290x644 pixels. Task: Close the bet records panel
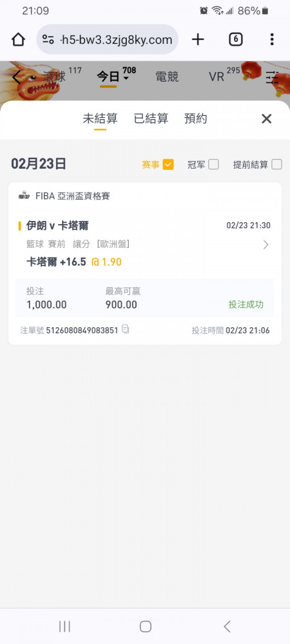click(267, 118)
